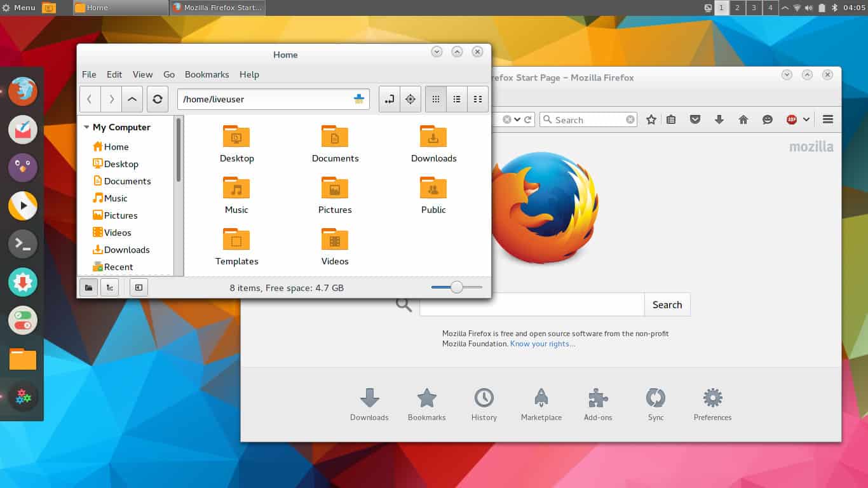868x488 pixels.
Task: Open the Bookmarks menu in file manager
Action: tap(207, 74)
